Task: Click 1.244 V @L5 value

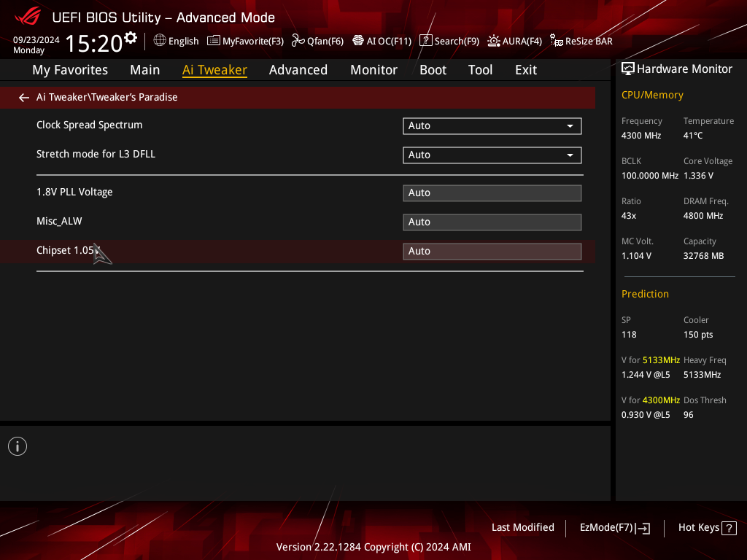Action: [646, 375]
